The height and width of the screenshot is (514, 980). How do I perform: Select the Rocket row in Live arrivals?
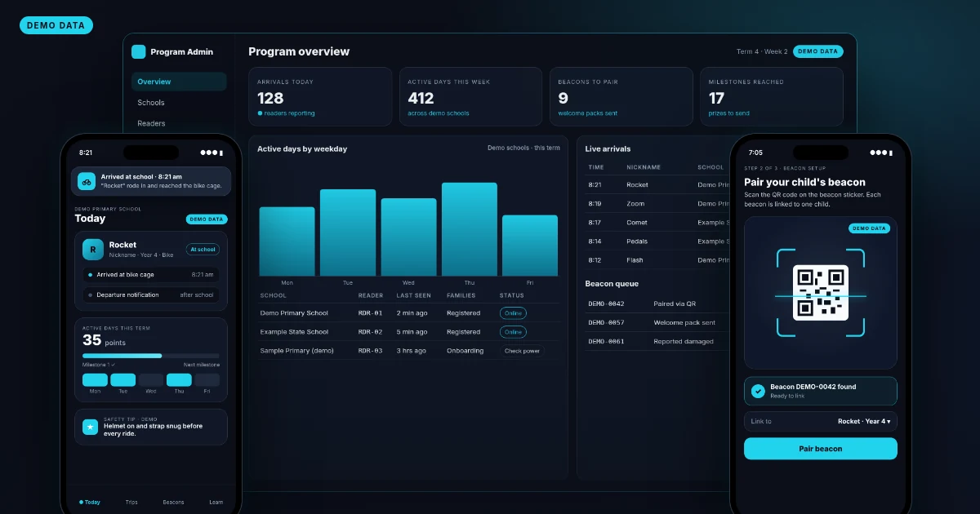point(657,185)
